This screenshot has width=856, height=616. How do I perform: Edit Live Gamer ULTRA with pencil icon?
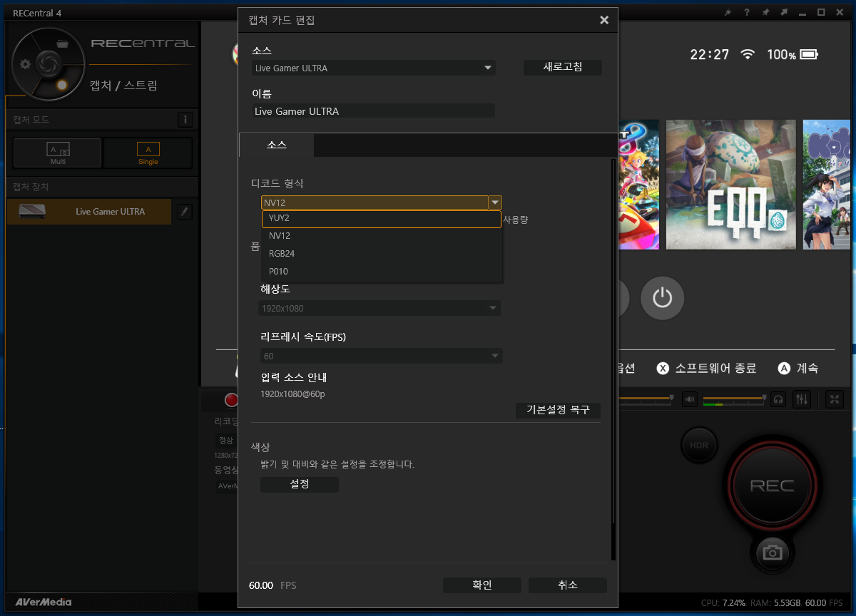[184, 211]
